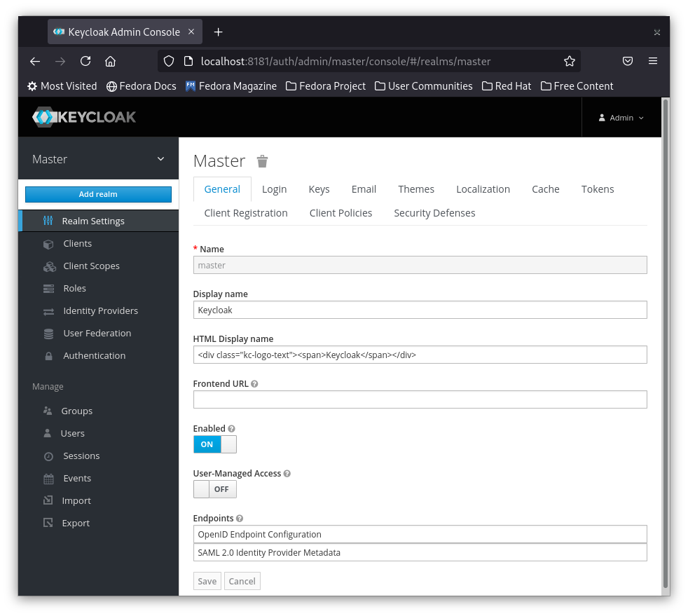Open the Tokens tab
Image resolution: width=688 pixels, height=616 pixels.
pos(597,189)
